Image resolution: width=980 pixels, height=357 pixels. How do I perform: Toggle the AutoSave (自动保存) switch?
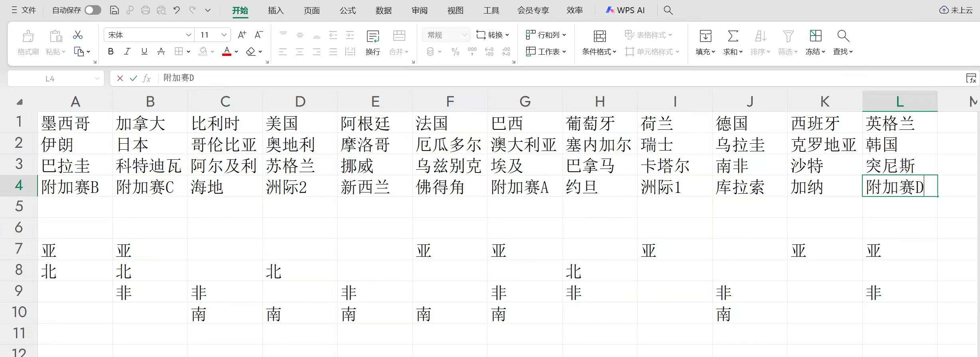tap(93, 10)
